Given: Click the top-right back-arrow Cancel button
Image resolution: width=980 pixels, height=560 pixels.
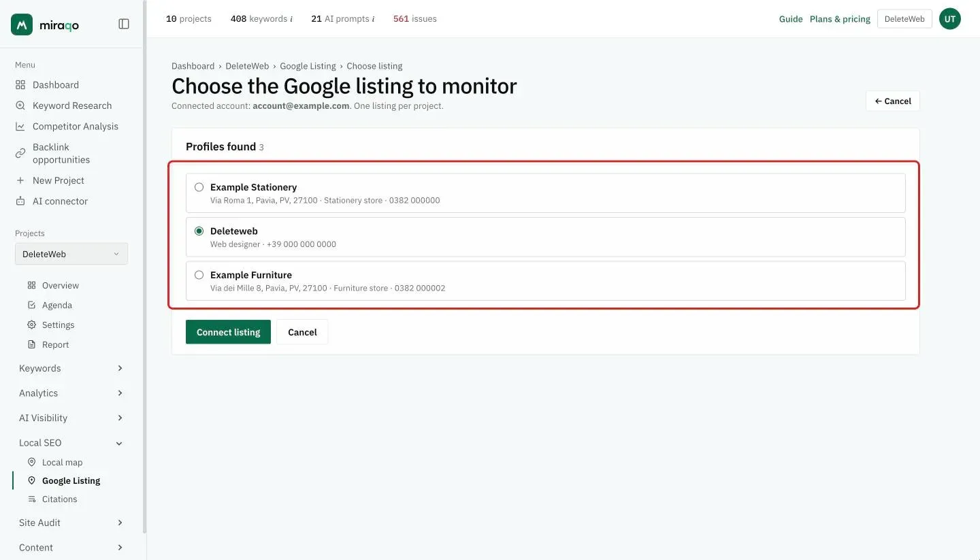Looking at the screenshot, I should [893, 101].
